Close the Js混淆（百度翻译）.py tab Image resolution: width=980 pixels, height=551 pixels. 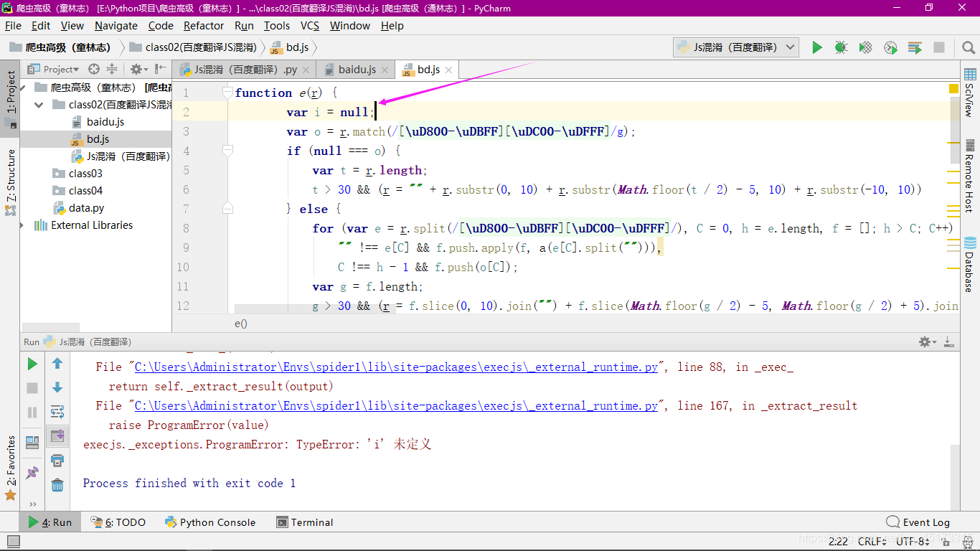click(x=306, y=70)
